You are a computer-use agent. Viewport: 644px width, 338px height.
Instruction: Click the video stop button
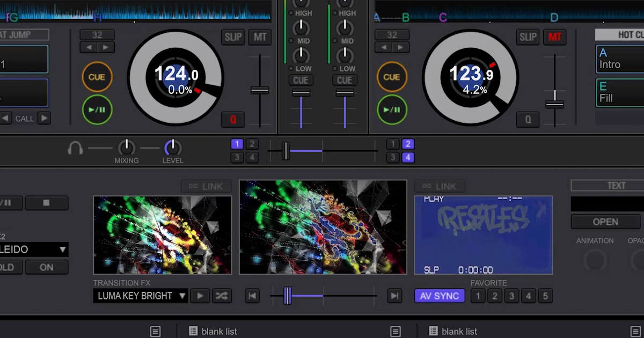tap(46, 203)
